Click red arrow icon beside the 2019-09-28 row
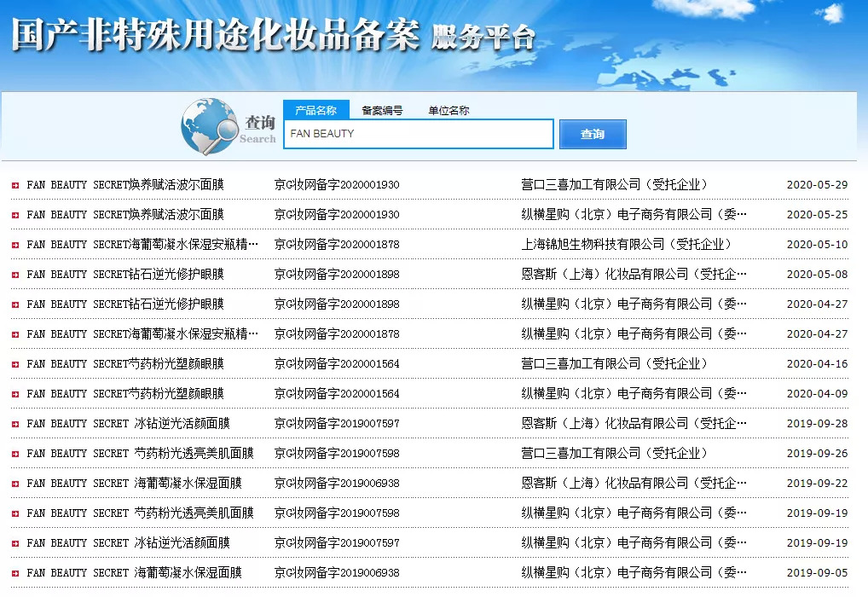The width and height of the screenshot is (868, 597). (15, 425)
